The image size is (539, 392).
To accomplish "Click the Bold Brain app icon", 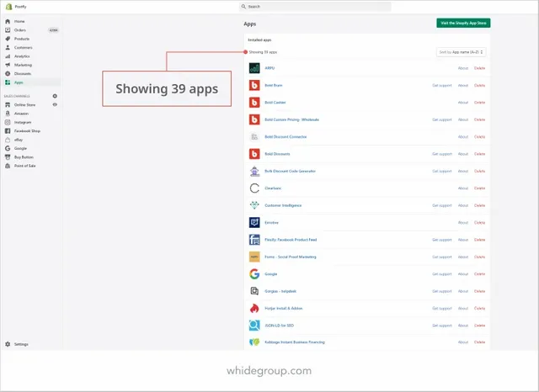I will click(x=254, y=85).
